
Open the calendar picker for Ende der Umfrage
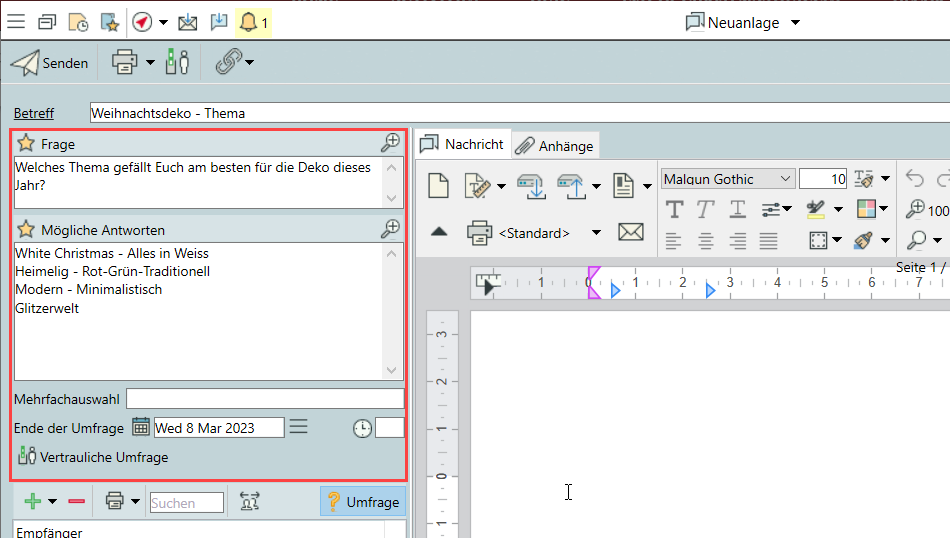tap(141, 427)
